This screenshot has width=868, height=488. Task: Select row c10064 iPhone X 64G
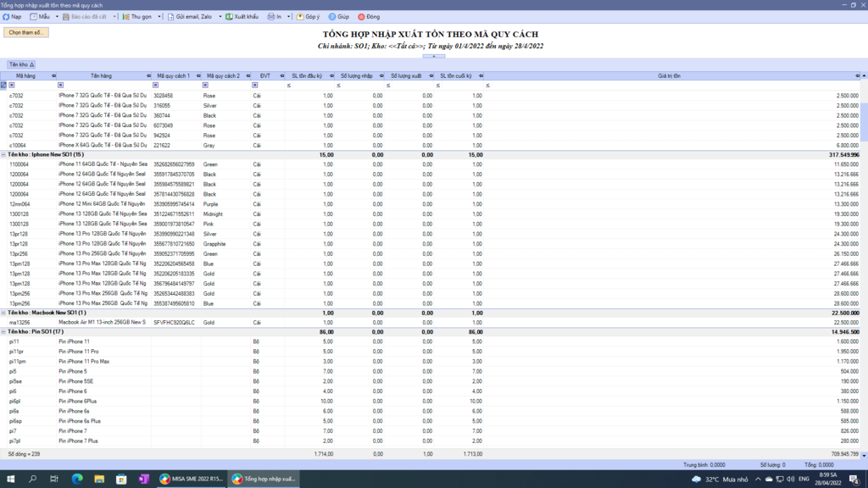point(433,146)
